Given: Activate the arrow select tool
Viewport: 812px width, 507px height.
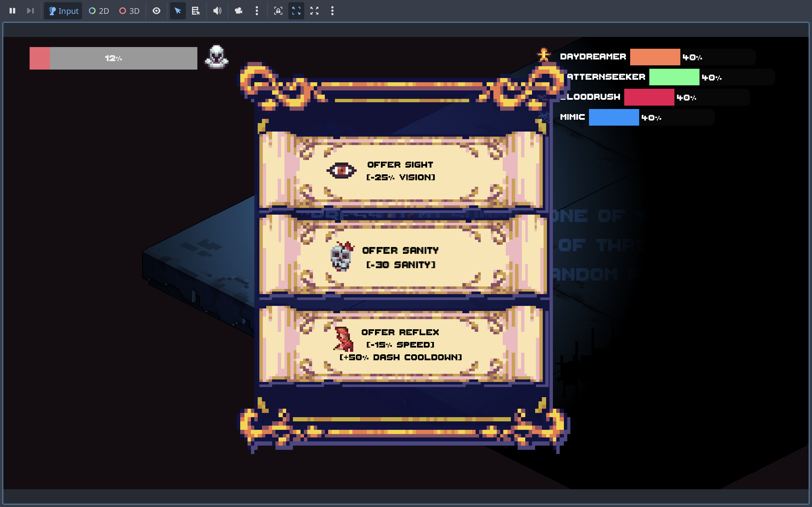Looking at the screenshot, I should [178, 11].
